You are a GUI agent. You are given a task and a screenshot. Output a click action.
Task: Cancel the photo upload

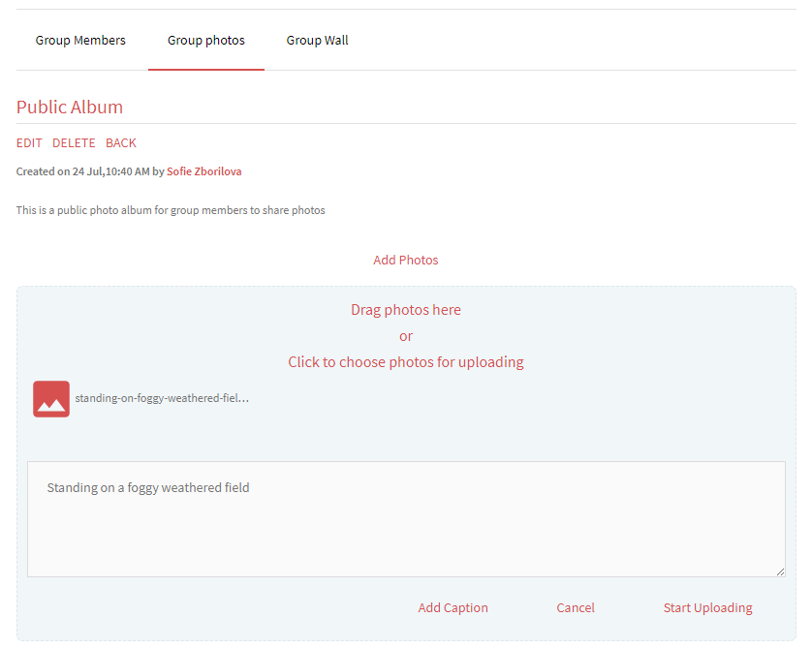(x=575, y=608)
